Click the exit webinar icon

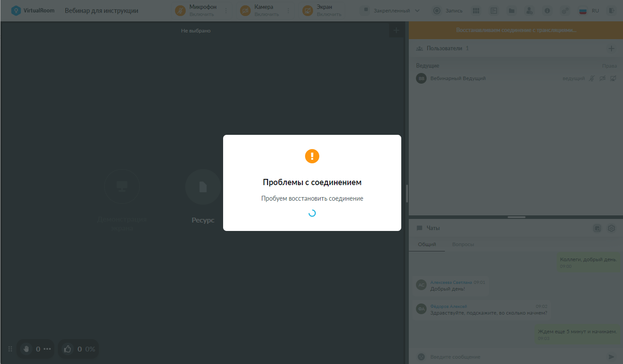[x=611, y=11]
